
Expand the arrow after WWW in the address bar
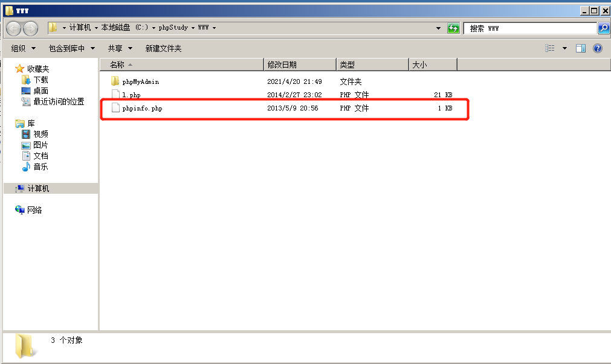pos(215,28)
